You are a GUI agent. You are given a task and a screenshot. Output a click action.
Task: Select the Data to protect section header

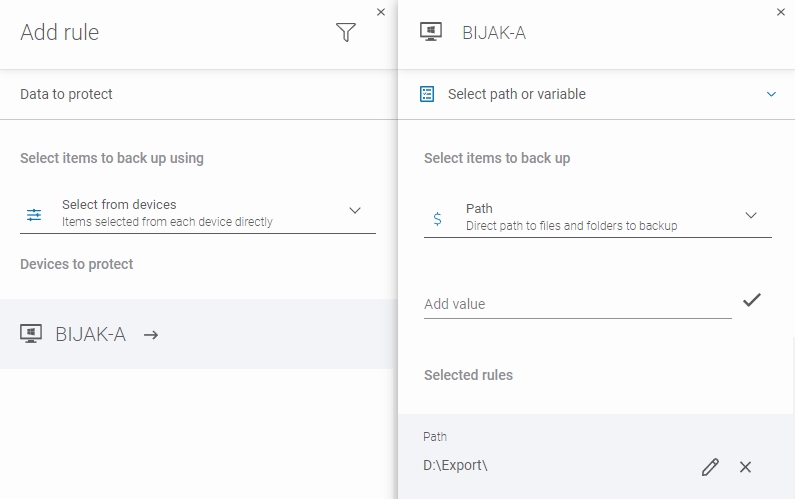pos(67,94)
